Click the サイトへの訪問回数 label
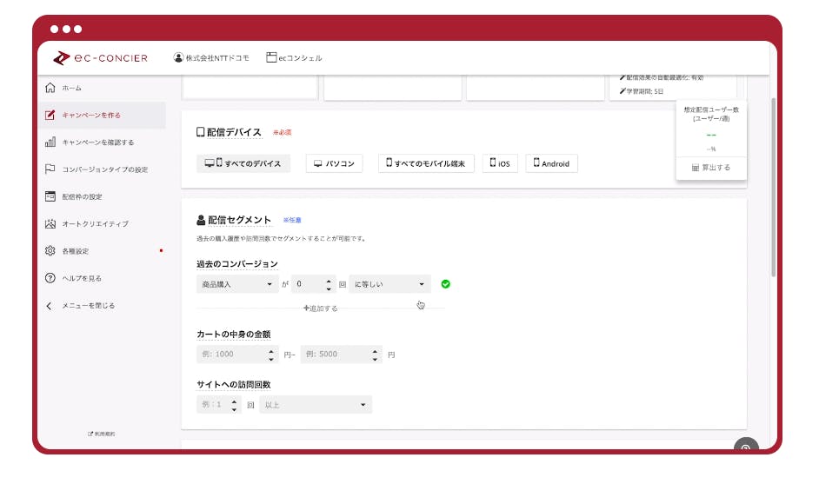839x504 pixels. coord(234,384)
